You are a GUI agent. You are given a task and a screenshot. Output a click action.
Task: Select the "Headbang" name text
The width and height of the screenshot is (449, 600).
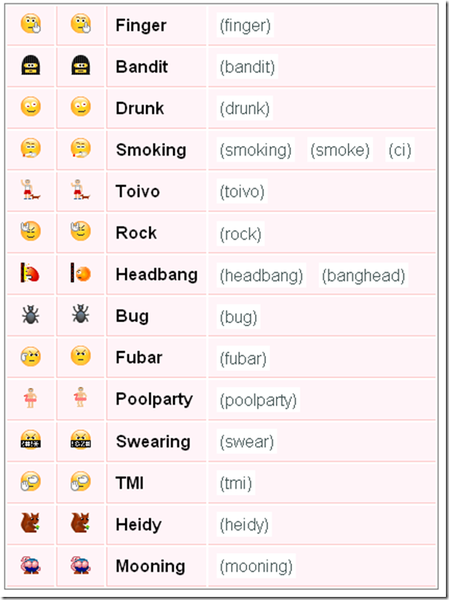tap(157, 275)
